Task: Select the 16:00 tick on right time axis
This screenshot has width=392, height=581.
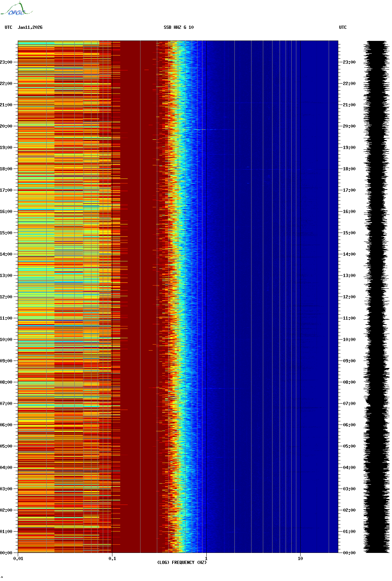Action: click(x=349, y=212)
